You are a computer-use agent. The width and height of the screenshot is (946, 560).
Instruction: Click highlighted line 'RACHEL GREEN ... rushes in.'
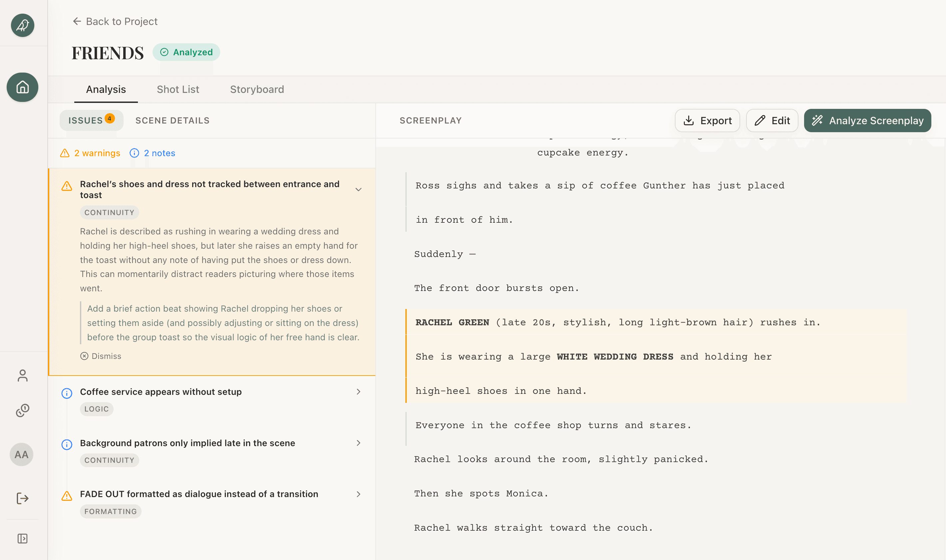[x=618, y=322]
